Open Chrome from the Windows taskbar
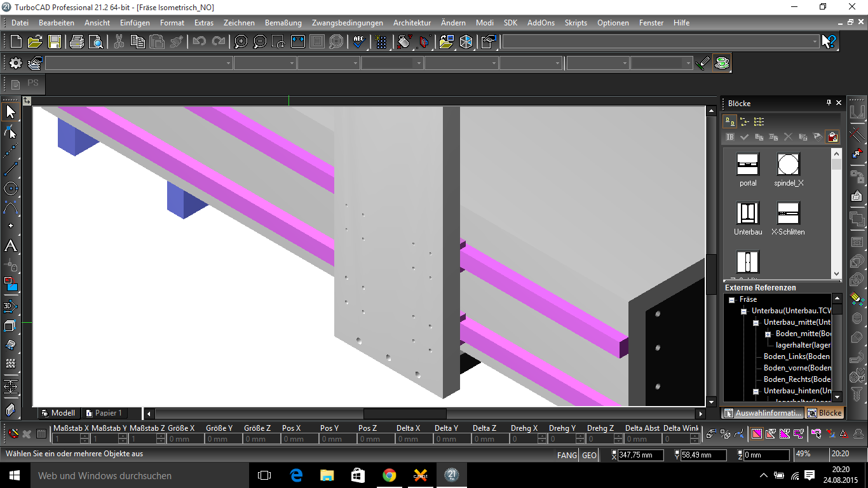This screenshot has height=488, width=868. pos(389,475)
